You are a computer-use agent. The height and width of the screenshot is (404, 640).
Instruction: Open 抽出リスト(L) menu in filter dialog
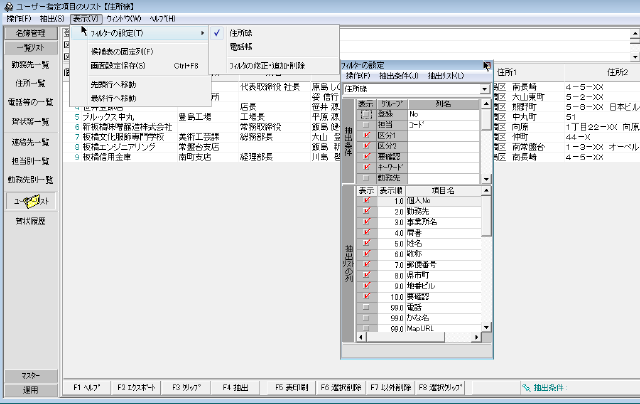[x=446, y=76]
